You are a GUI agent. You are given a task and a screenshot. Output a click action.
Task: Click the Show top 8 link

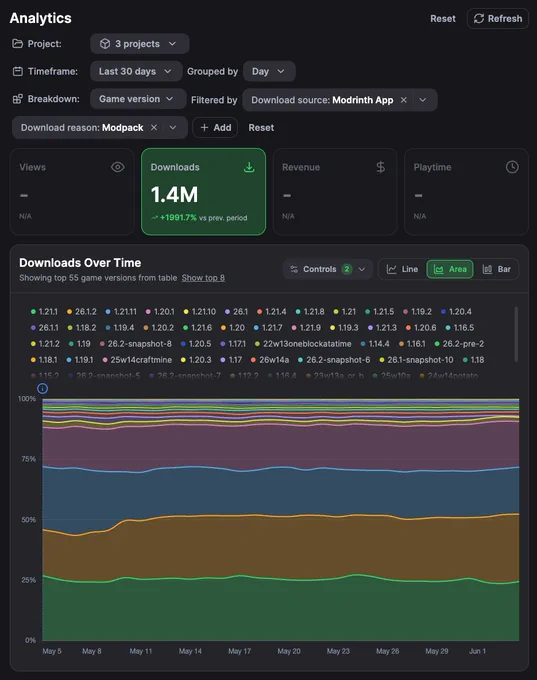(x=203, y=278)
